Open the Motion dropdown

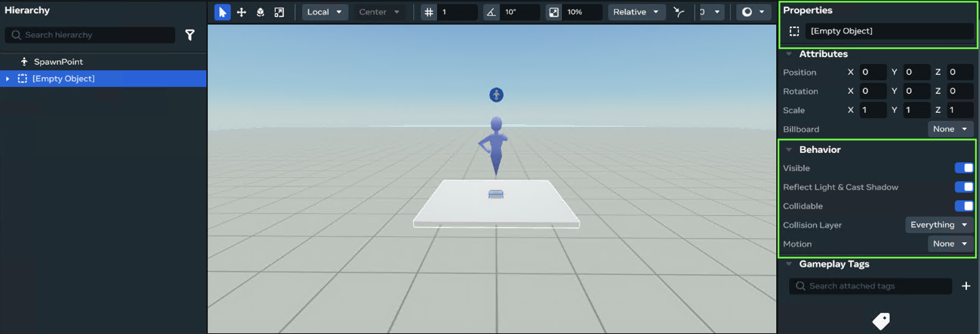tap(950, 244)
